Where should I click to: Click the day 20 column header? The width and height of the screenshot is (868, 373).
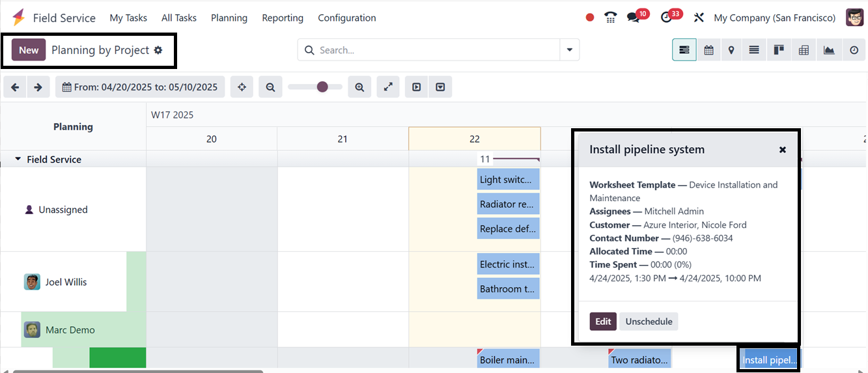point(212,139)
